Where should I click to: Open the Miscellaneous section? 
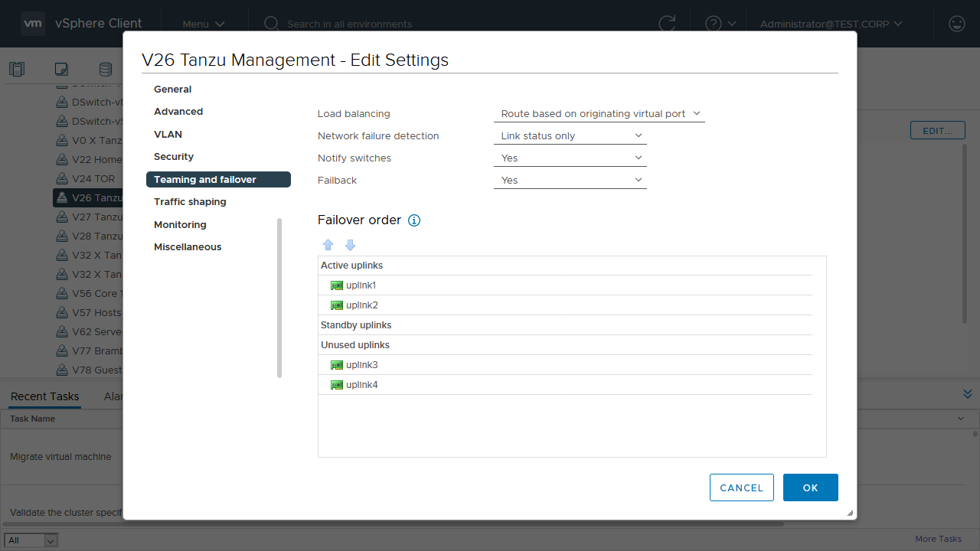point(188,247)
